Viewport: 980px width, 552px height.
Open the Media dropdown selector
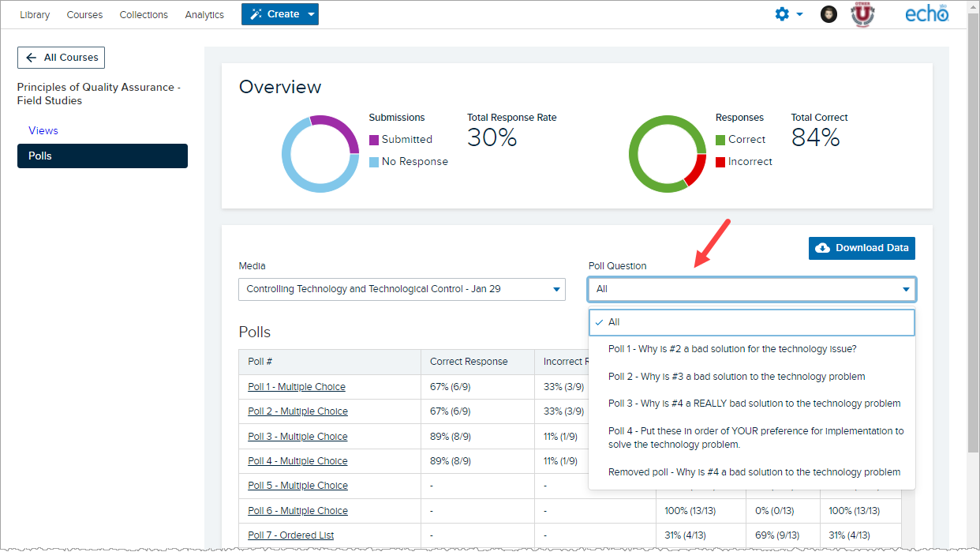[x=402, y=289]
